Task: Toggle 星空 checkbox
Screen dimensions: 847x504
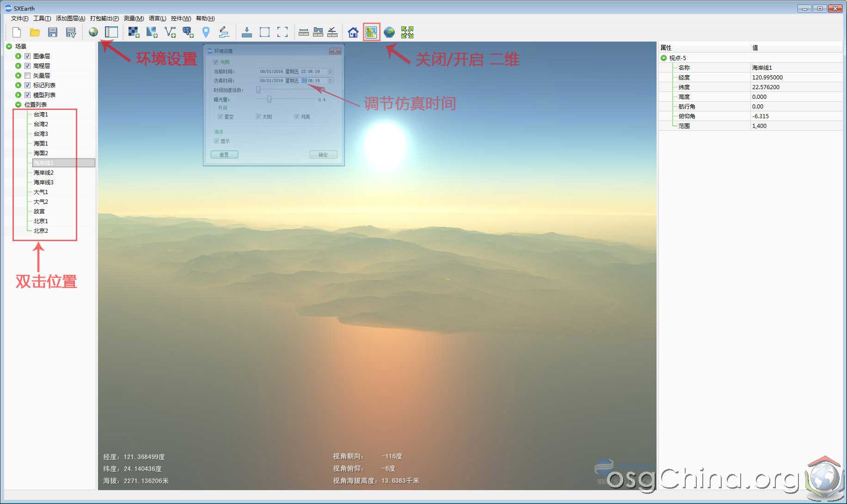Action: point(220,116)
